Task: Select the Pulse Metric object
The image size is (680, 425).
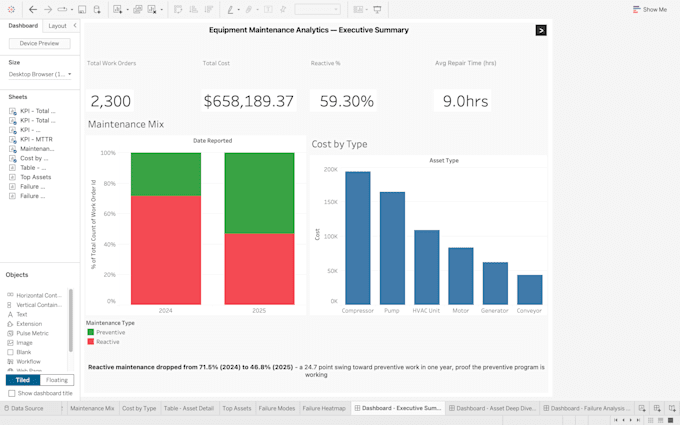Action: (28, 333)
